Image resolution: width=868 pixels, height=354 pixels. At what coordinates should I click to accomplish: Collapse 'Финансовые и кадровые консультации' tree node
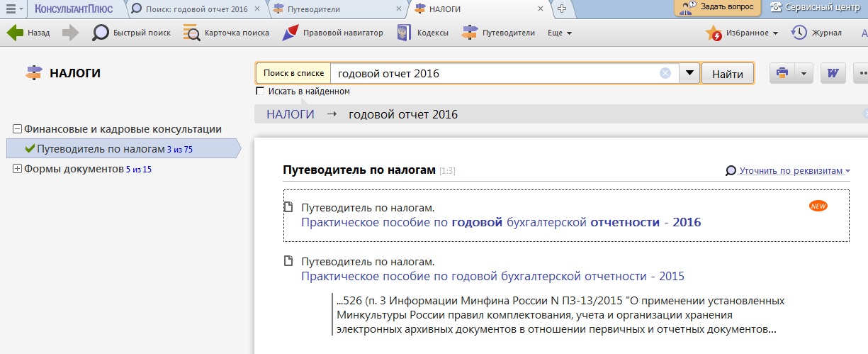coord(17,129)
